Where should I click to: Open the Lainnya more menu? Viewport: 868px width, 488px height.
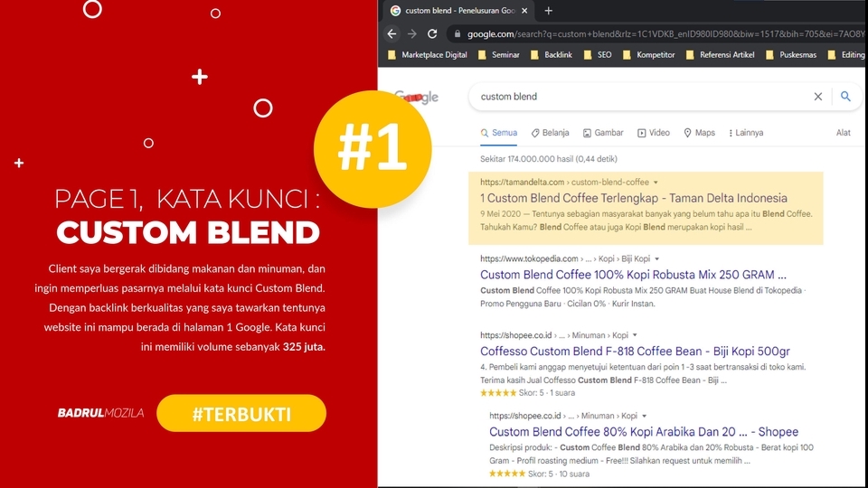746,133
